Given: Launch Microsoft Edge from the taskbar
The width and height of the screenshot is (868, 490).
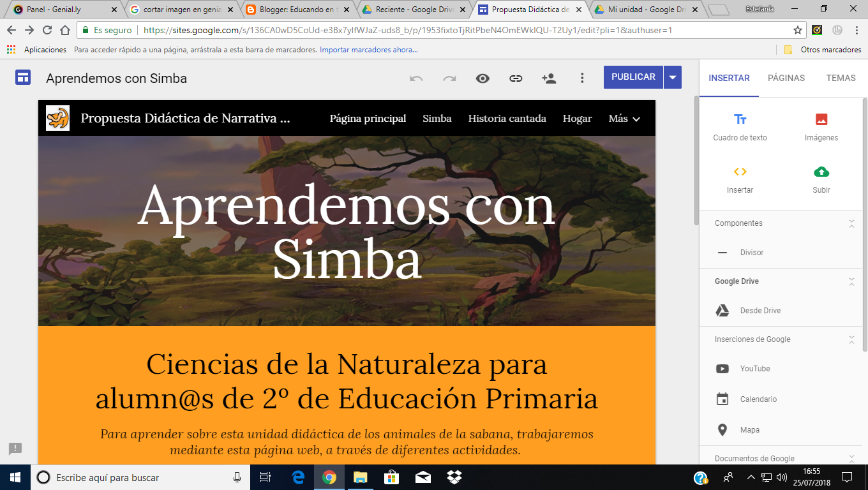Looking at the screenshot, I should point(298,477).
